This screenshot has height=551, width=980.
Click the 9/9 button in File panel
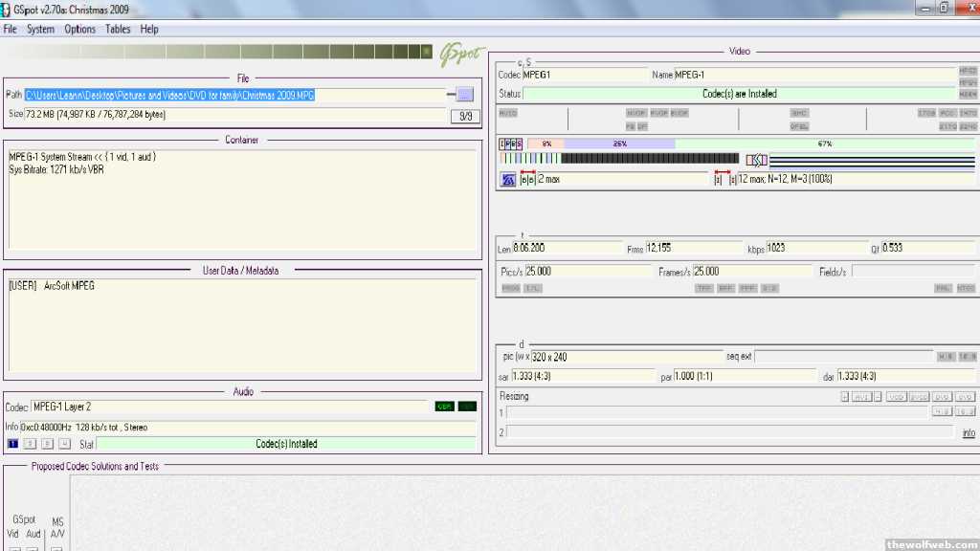click(x=465, y=117)
